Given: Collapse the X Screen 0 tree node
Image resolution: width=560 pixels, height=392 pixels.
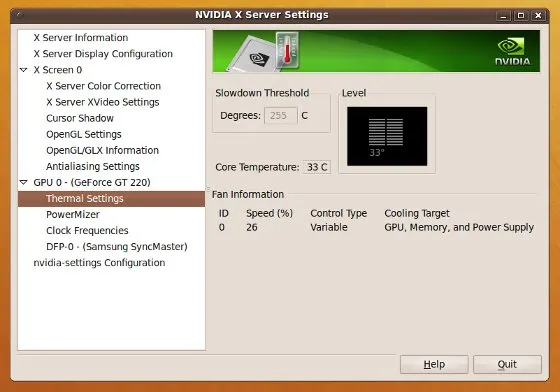Looking at the screenshot, I should 24,70.
